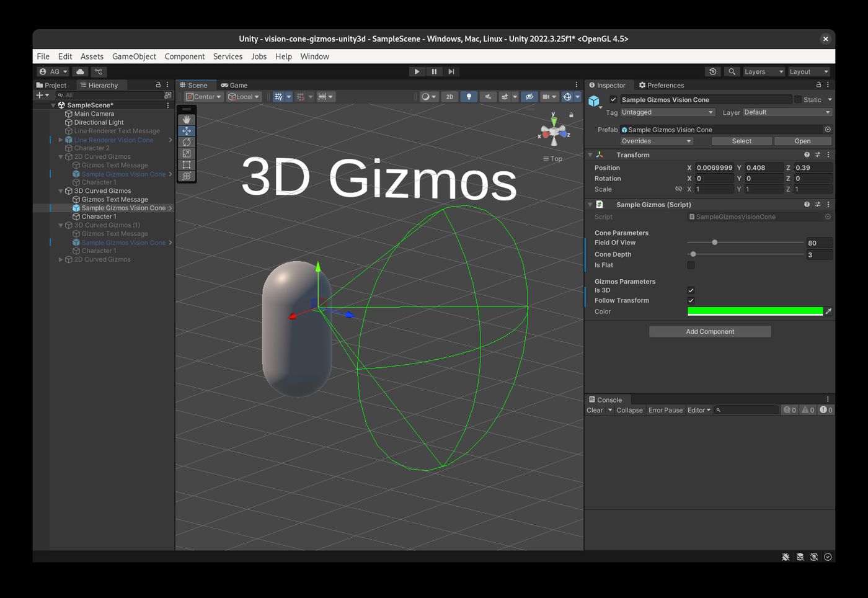
Task: Click the color eyedropper icon
Action: click(828, 311)
